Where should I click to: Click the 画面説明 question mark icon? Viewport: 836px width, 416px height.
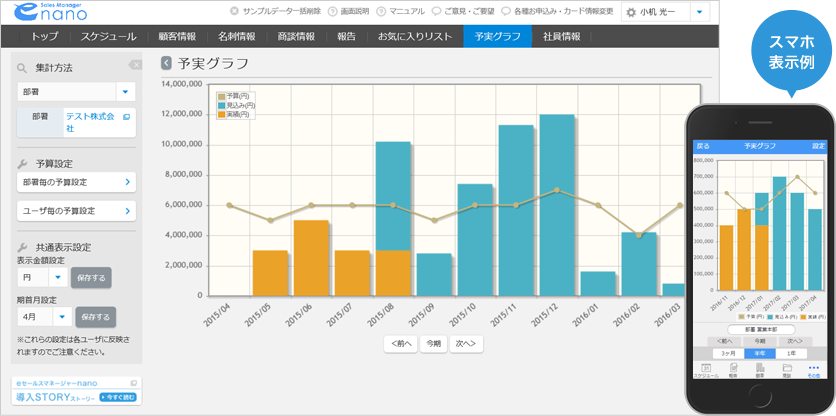coord(332,11)
